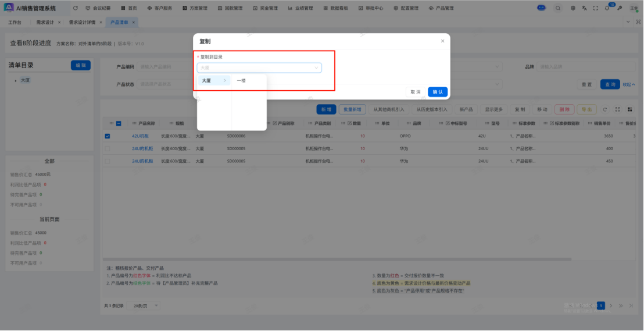Click the table refresh icon next to 导出
Screen dimensions: 644x331
604,109
